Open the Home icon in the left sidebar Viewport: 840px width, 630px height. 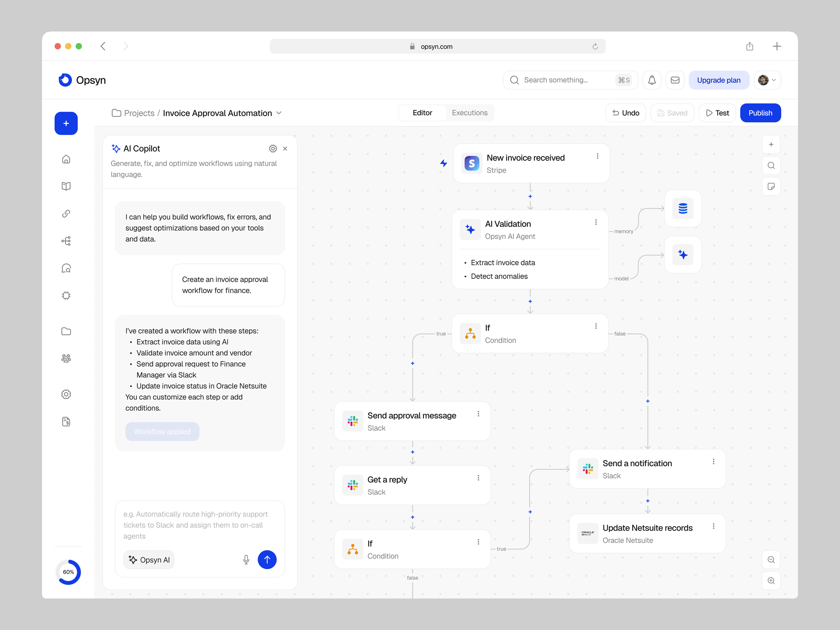(66, 159)
